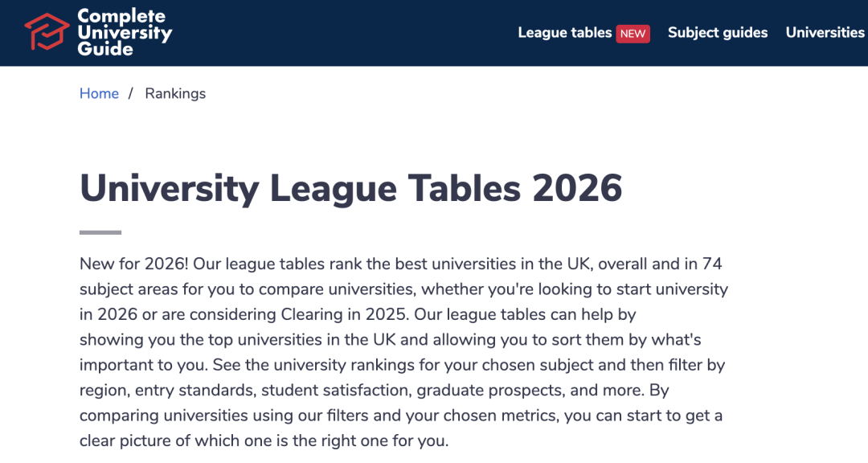The height and width of the screenshot is (463, 868).
Task: Click the final line "clear picture of which"
Action: [264, 441]
